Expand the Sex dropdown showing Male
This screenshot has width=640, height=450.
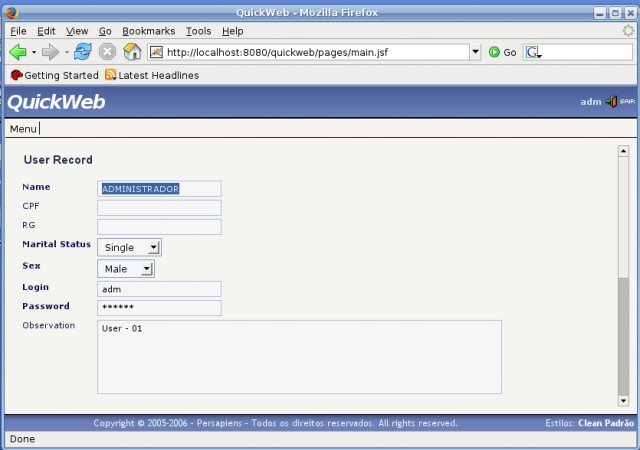point(126,269)
